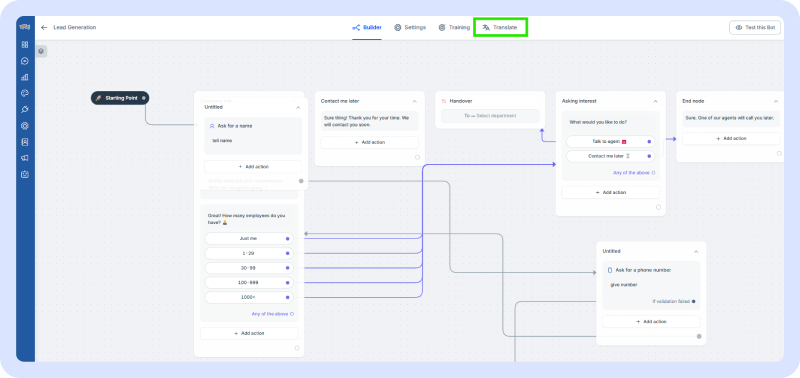The width and height of the screenshot is (800, 378).
Task: Collapse the top Untitled name node
Action: point(298,108)
